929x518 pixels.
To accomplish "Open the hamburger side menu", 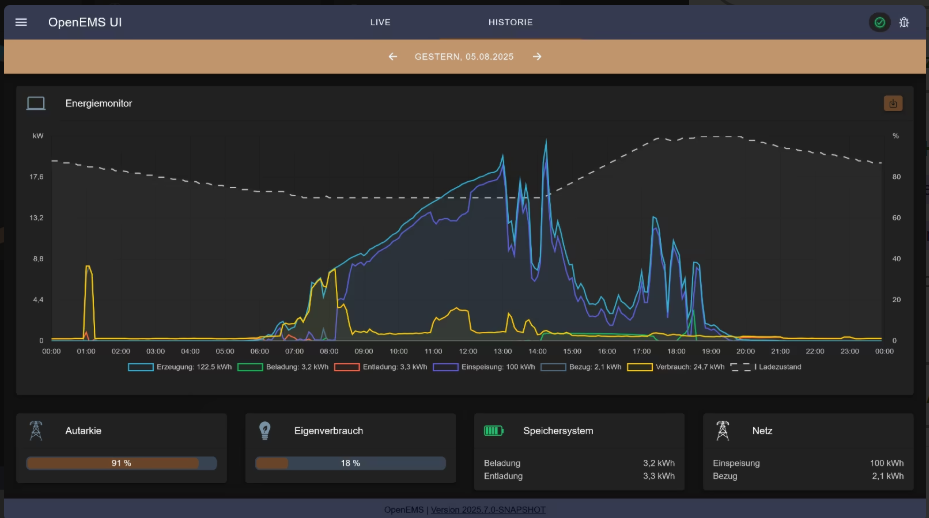I will coord(21,23).
